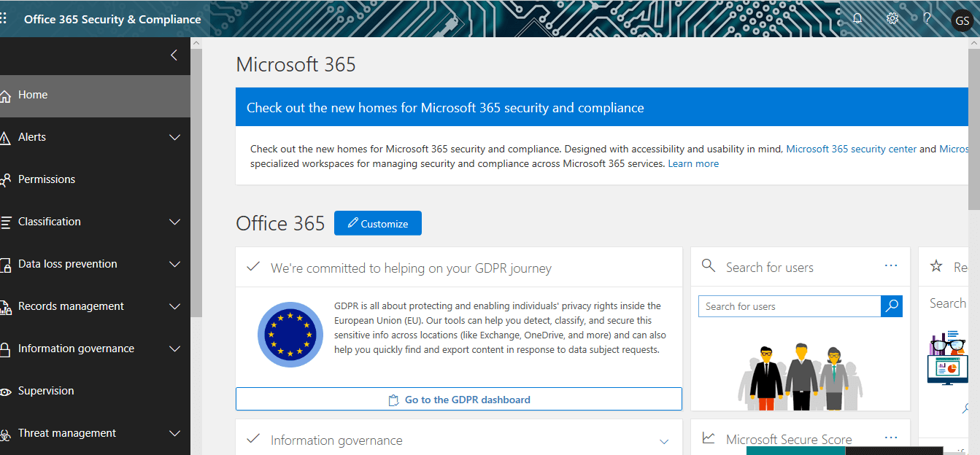Go to the GDPR dashboard
The height and width of the screenshot is (455, 980).
pos(459,400)
